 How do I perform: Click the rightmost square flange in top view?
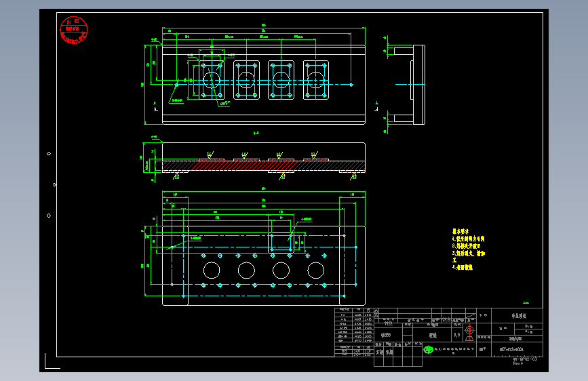tap(316, 80)
